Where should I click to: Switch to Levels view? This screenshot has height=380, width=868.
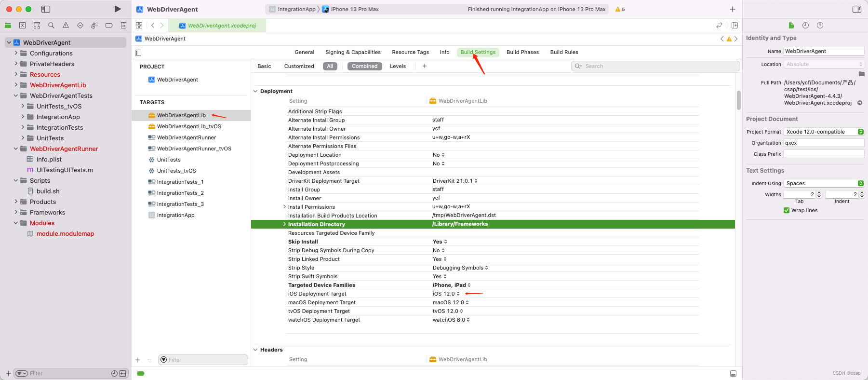click(x=398, y=66)
